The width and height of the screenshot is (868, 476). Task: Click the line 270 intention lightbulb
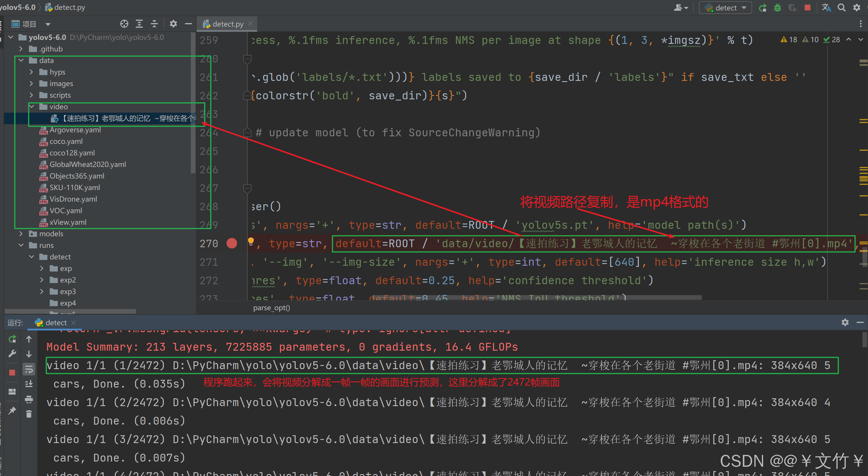(251, 241)
